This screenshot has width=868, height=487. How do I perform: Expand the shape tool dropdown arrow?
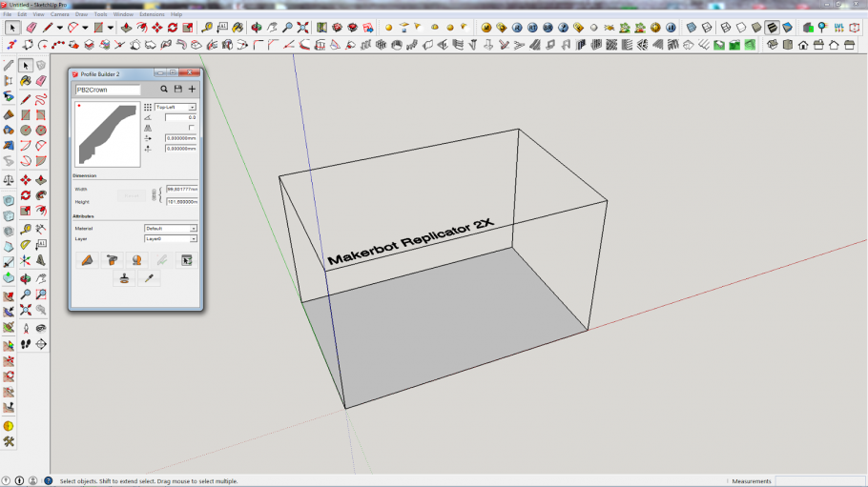(x=110, y=28)
